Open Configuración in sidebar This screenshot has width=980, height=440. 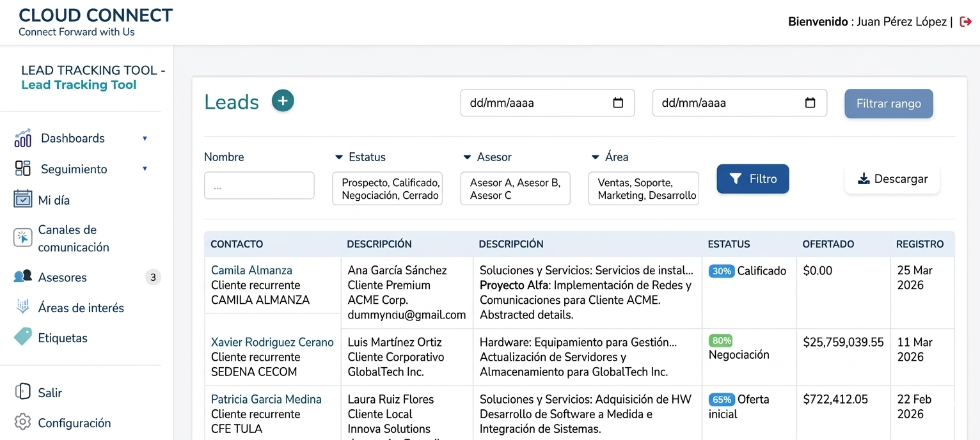click(x=74, y=423)
